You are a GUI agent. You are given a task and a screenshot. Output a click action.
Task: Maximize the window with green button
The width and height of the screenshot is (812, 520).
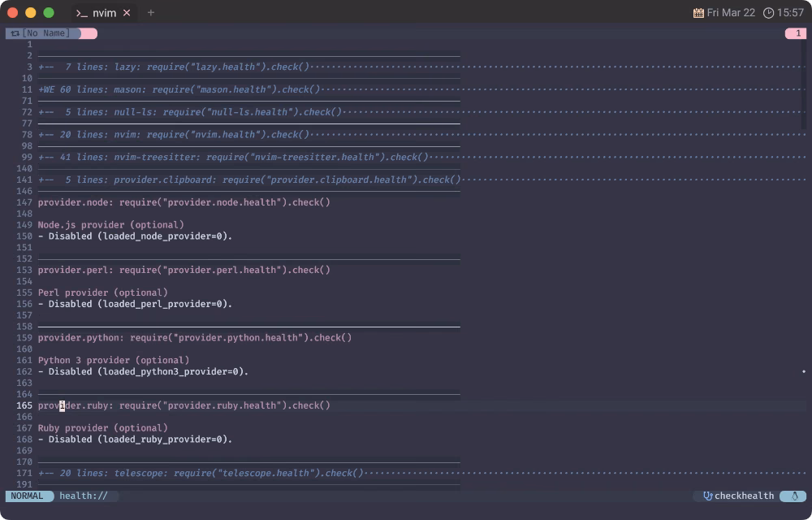[49, 13]
